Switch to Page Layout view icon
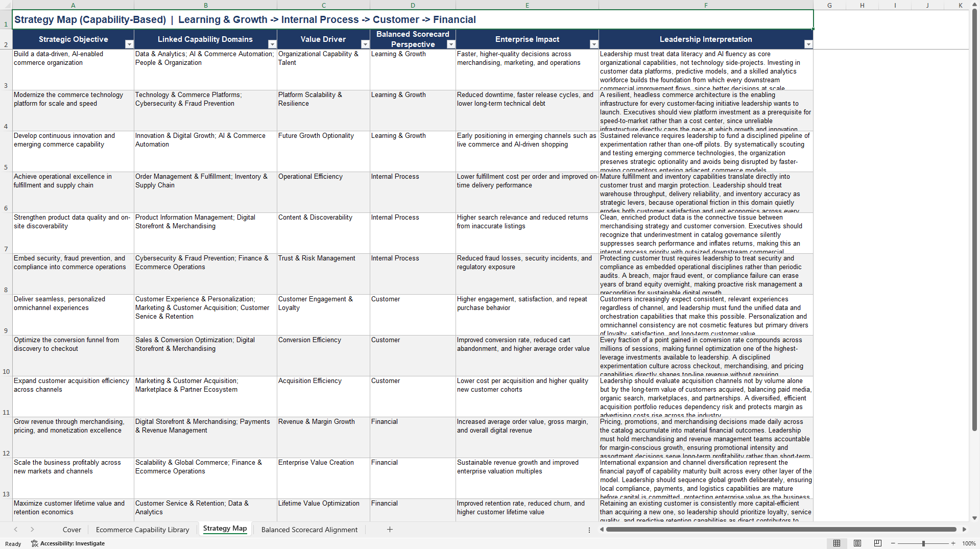The height and width of the screenshot is (549, 980). pyautogui.click(x=857, y=543)
